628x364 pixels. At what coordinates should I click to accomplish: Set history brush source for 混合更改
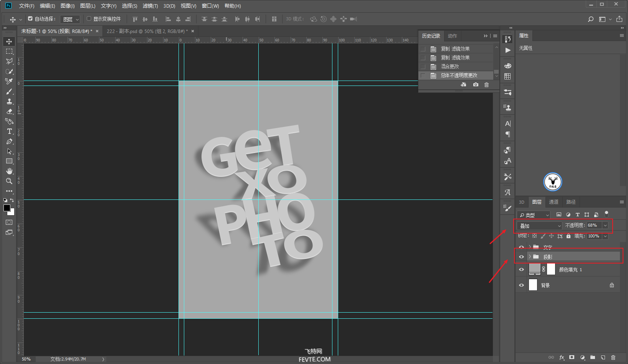click(x=423, y=67)
